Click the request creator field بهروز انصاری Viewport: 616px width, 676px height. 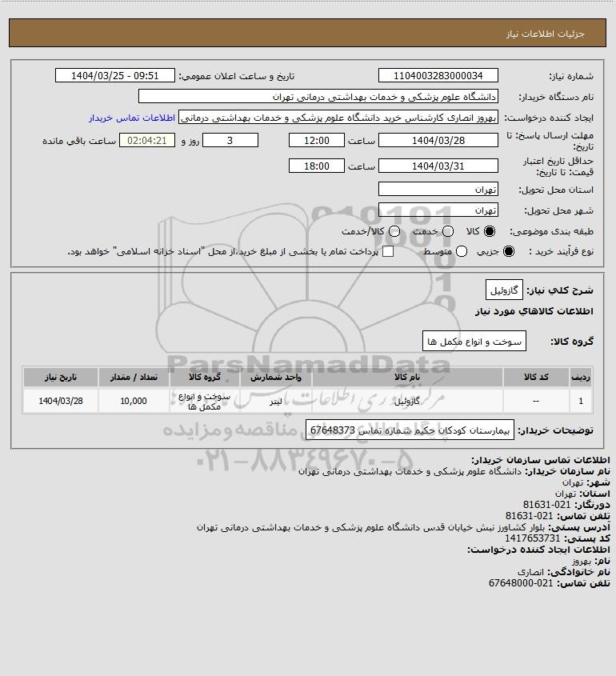pos(338,118)
